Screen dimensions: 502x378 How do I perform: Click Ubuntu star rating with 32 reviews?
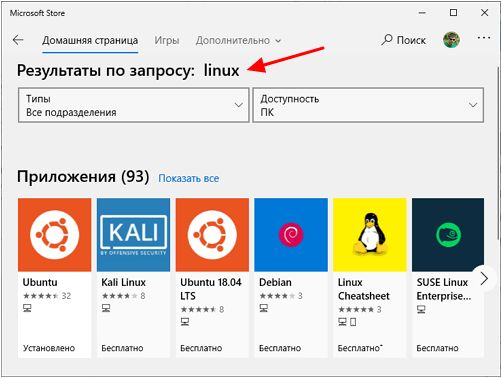tap(47, 296)
